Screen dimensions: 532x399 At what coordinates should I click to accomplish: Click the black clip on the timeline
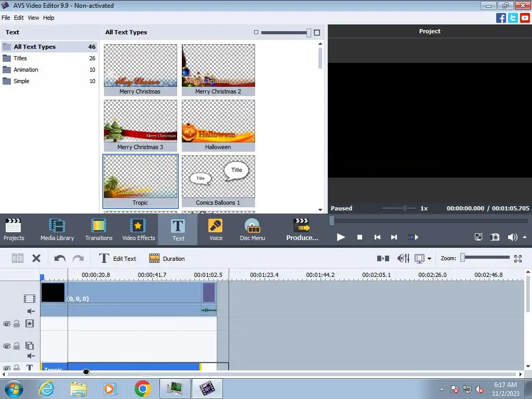point(53,292)
